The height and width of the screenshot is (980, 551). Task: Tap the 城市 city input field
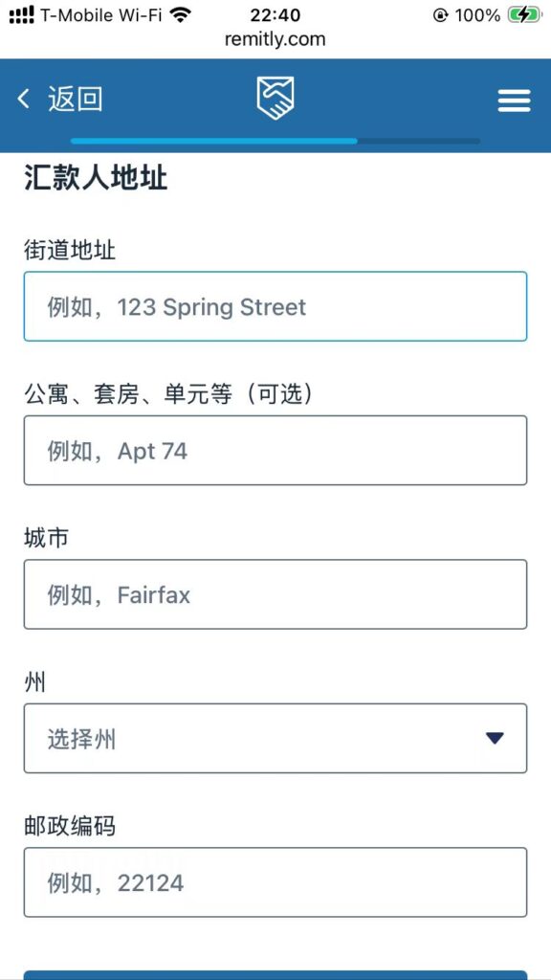tap(275, 593)
